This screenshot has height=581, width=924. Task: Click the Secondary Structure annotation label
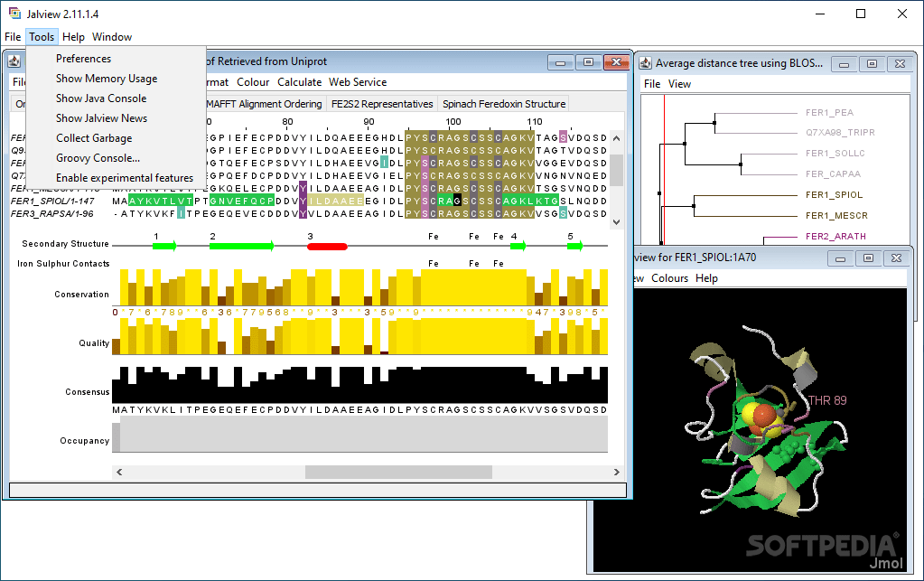click(65, 243)
